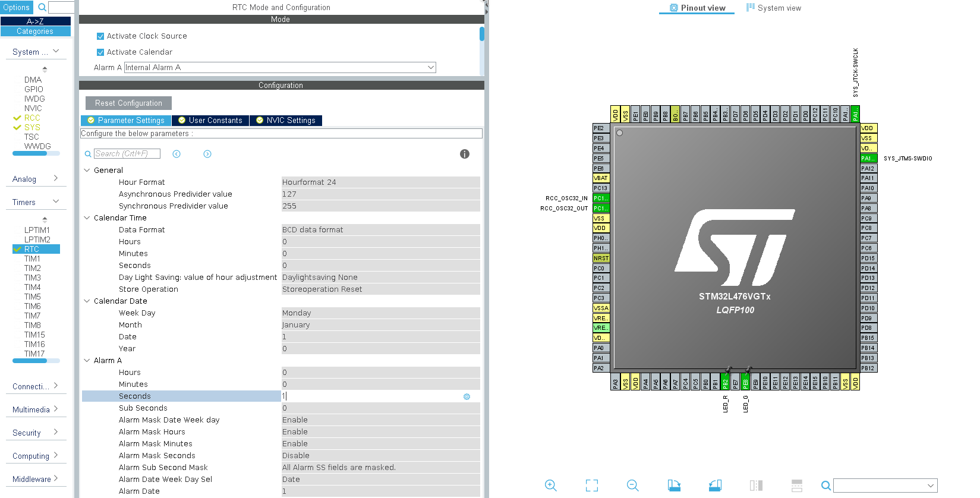Click the Categories button
Image resolution: width=980 pixels, height=498 pixels.
click(35, 31)
